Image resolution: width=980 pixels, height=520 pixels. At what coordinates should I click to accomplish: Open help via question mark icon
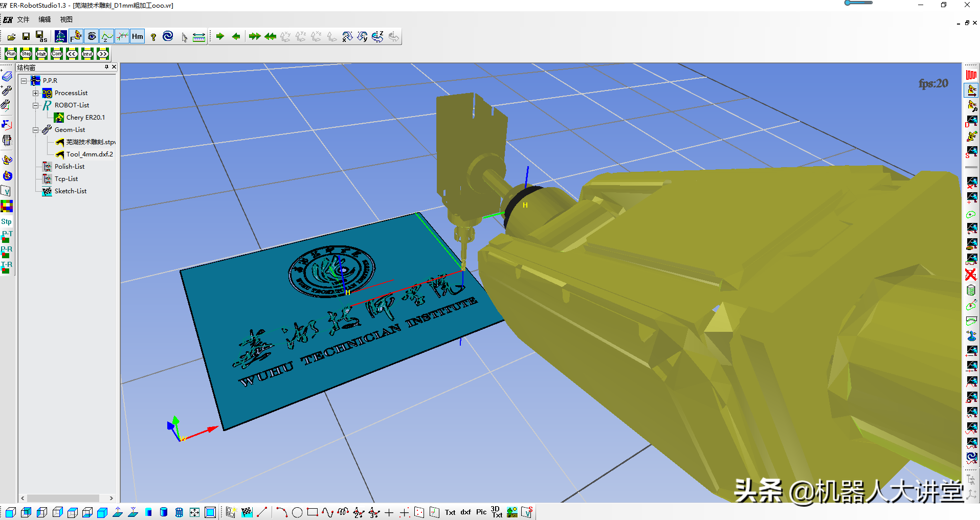coord(153,37)
